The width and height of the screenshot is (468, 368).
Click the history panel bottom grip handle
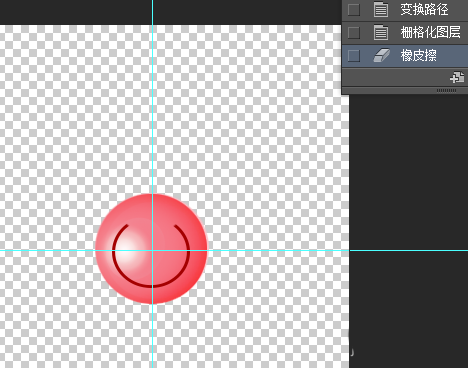pyautogui.click(x=446, y=90)
